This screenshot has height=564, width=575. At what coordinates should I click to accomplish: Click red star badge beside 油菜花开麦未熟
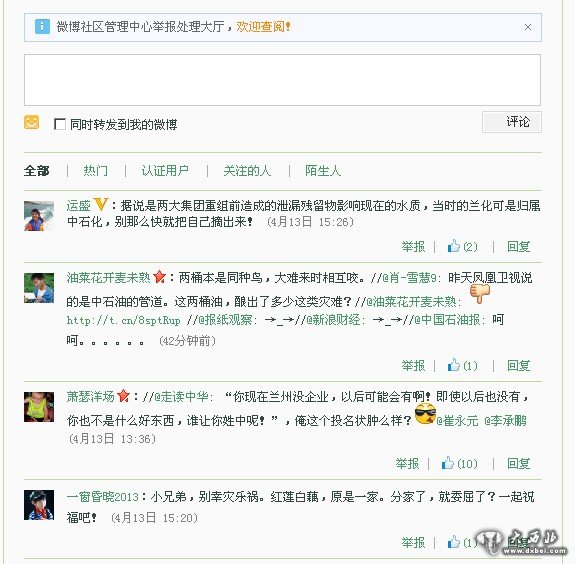160,277
